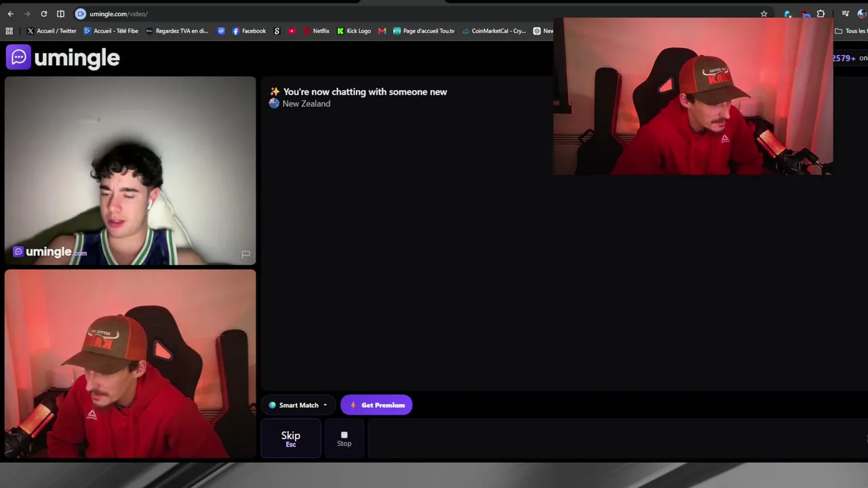868x488 pixels.
Task: Toggle the browser side panel icon
Action: point(60,14)
